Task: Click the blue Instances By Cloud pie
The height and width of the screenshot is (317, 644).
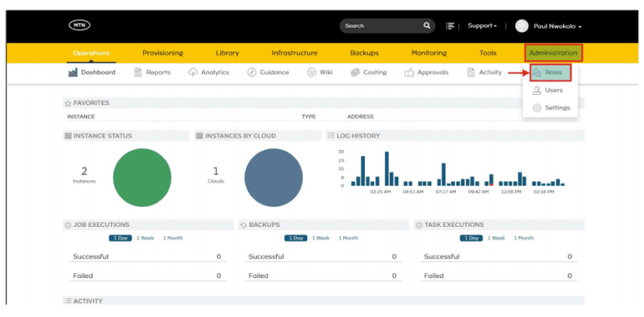Action: (x=274, y=178)
